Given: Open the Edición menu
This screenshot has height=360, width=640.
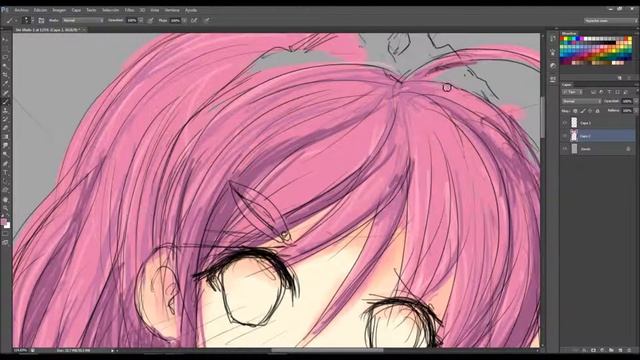Looking at the screenshot, I should [x=40, y=10].
